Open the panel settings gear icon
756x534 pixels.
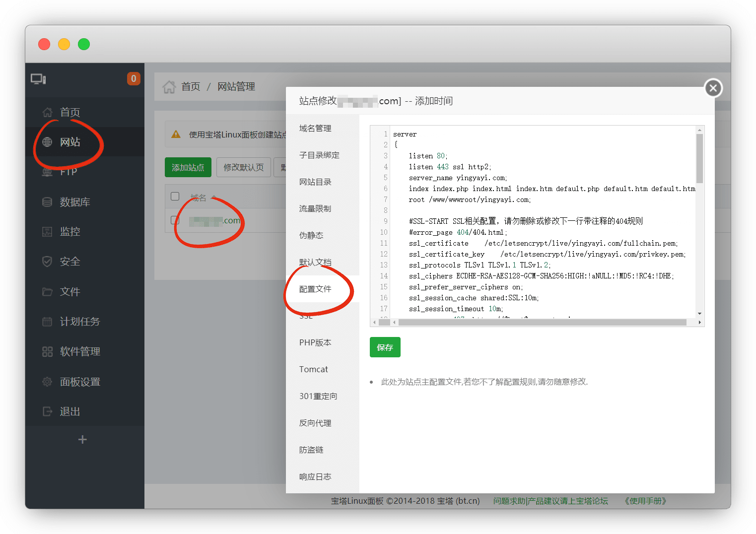click(47, 382)
